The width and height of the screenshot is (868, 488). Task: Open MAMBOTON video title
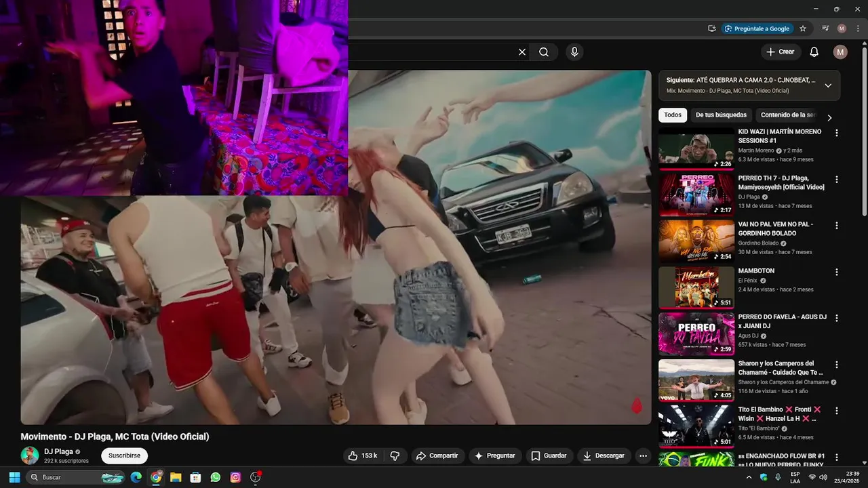[x=756, y=271]
